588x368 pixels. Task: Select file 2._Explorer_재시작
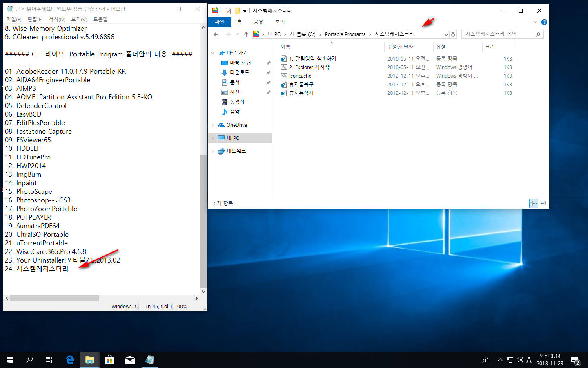pos(309,67)
